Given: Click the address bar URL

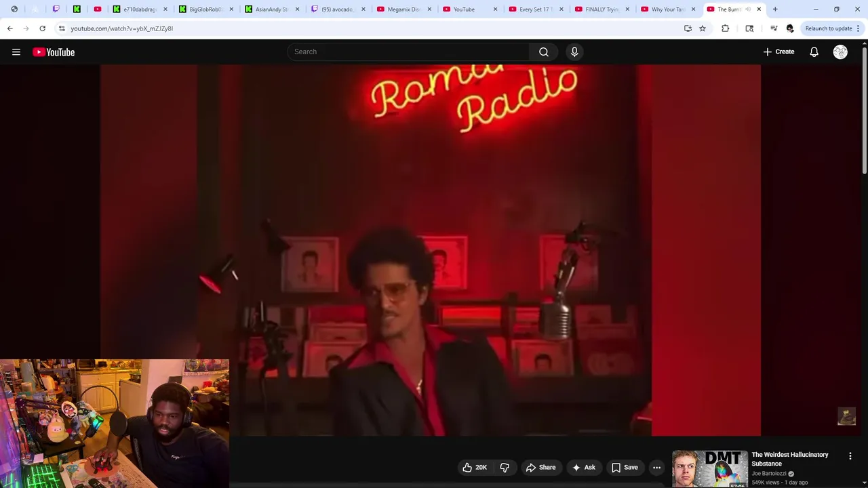Looking at the screenshot, I should click(122, 28).
